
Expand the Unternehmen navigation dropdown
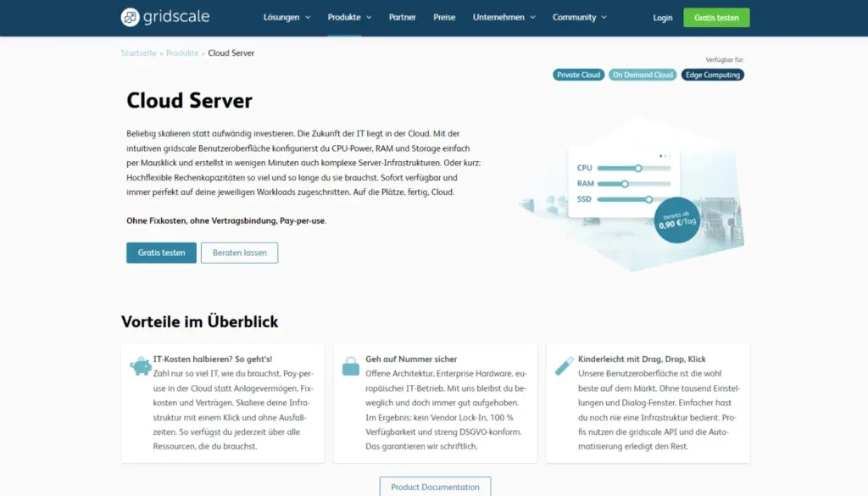[498, 16]
